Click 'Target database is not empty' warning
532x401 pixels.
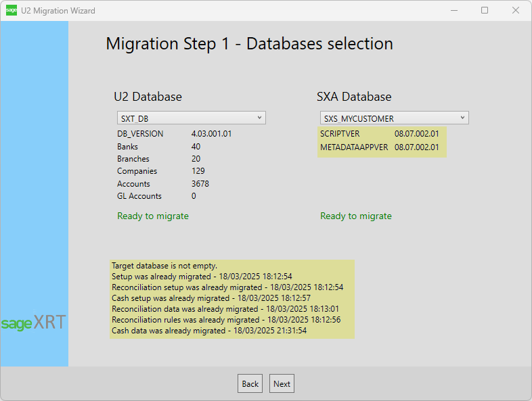click(x=164, y=266)
